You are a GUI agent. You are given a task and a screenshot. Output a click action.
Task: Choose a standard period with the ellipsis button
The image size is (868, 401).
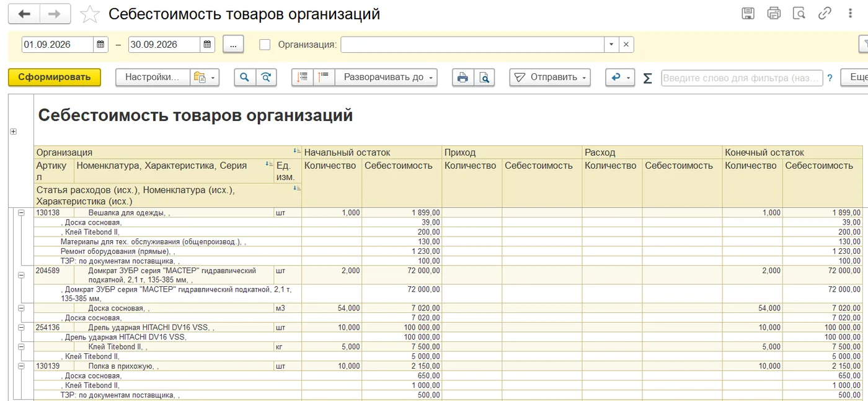coord(233,45)
